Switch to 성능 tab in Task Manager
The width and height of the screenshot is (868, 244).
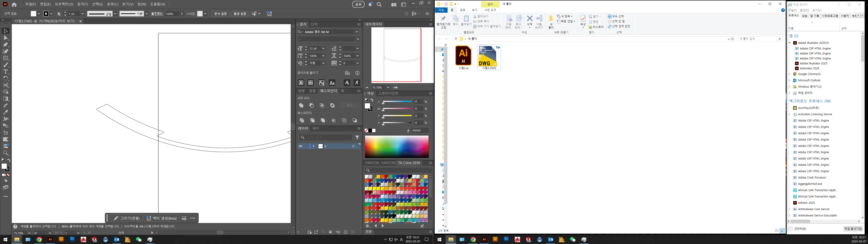pos(805,16)
